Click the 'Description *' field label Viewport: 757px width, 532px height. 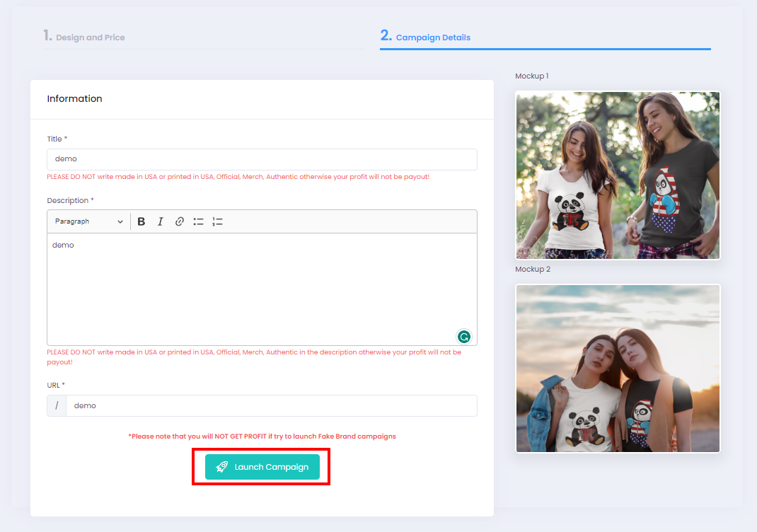tap(71, 200)
